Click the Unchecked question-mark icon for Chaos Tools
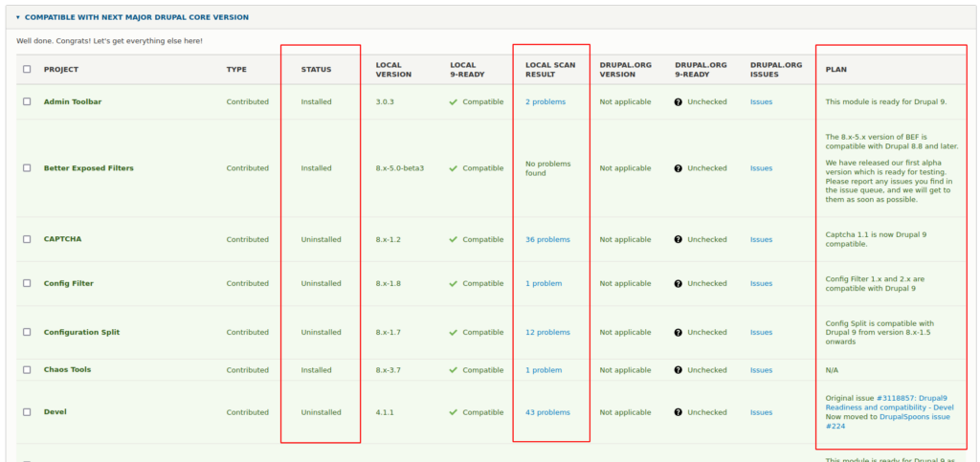Image resolution: width=980 pixels, height=462 pixels. (x=679, y=369)
